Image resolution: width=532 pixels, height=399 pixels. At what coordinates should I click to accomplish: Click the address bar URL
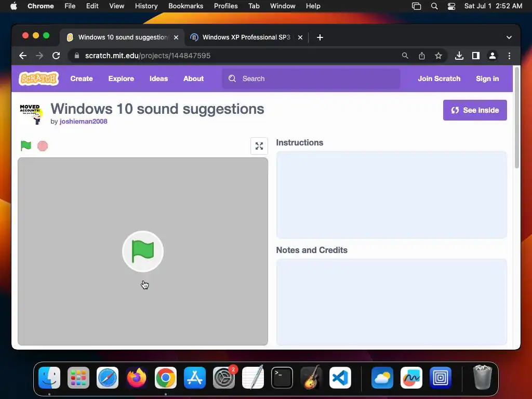point(148,56)
